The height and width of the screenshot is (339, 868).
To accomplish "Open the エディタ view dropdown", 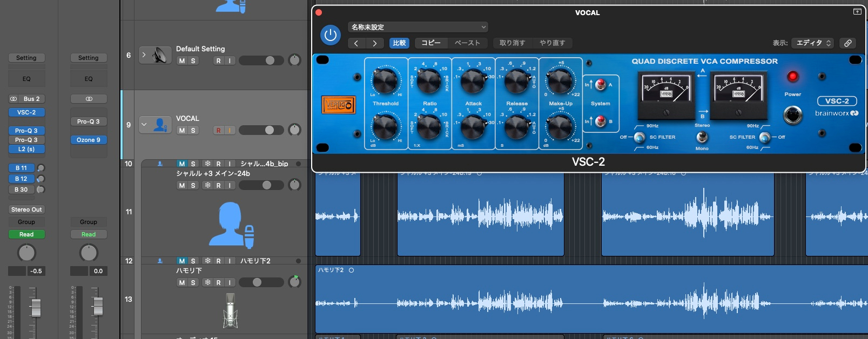I will click(x=813, y=43).
